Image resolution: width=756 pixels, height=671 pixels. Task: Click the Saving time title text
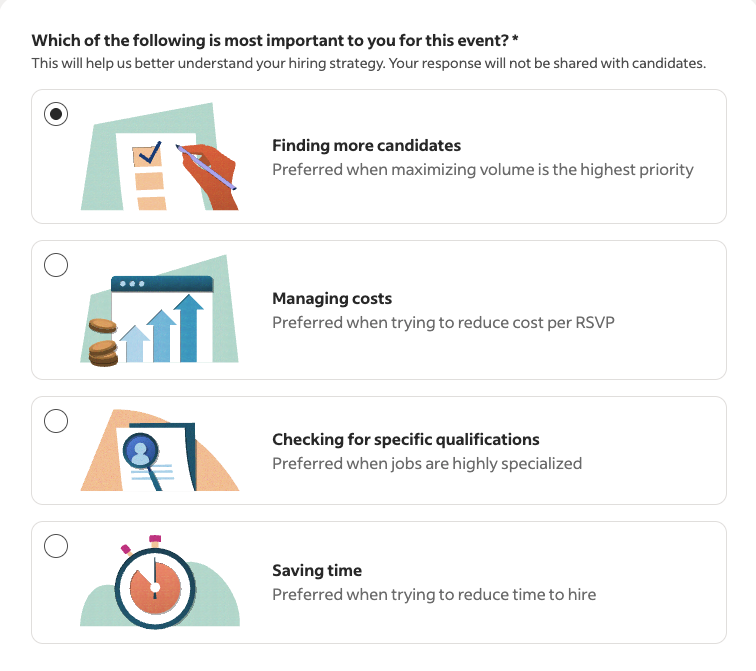pos(317,570)
